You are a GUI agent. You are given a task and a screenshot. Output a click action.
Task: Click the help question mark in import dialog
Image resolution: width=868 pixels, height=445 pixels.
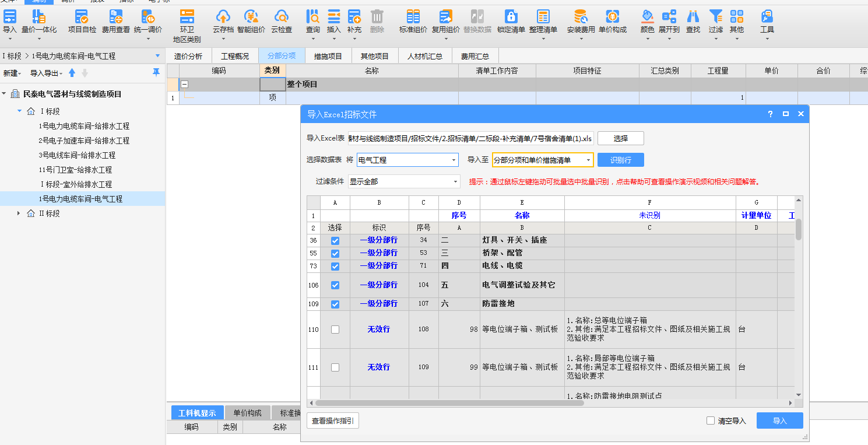770,114
